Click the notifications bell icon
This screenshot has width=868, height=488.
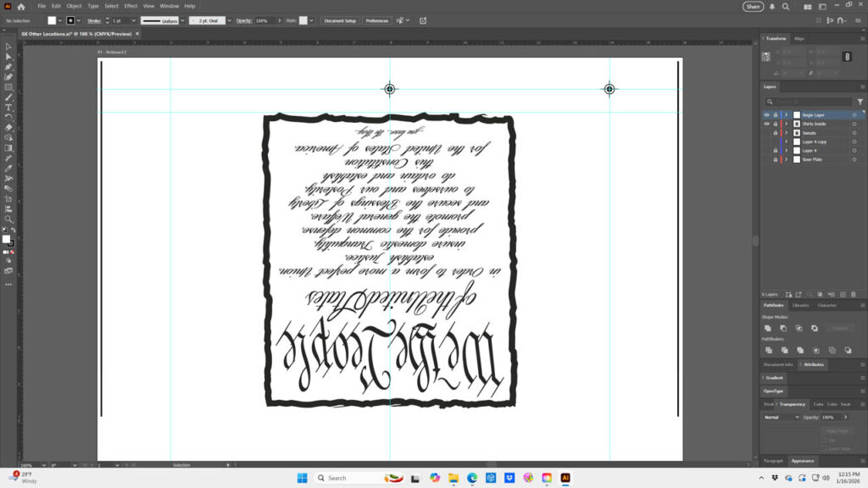tap(771, 7)
